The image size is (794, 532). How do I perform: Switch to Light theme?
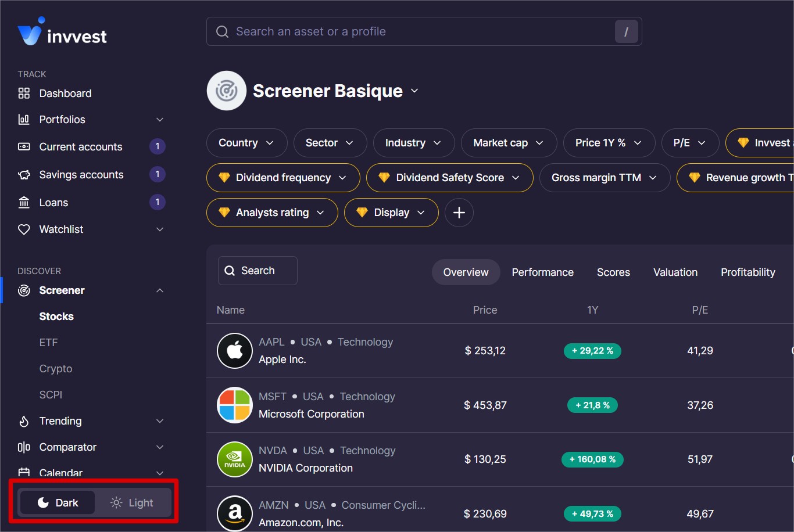coord(132,503)
